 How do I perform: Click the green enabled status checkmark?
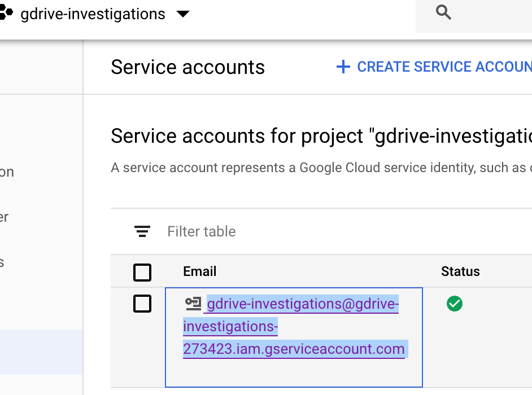click(454, 304)
